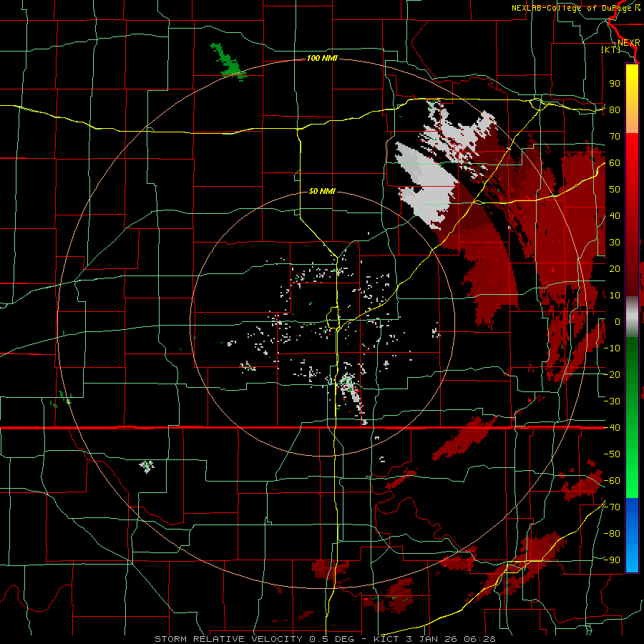Click the "100 NMI" range ring label
The image size is (644, 644).
(322, 59)
